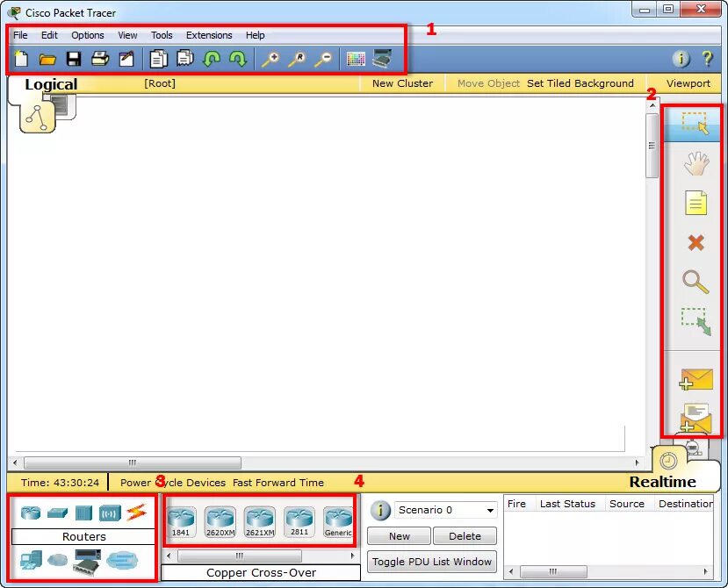Screen dimensions: 728x588
Task: Click the workspace vertical scrollbar thumb
Action: click(x=652, y=146)
